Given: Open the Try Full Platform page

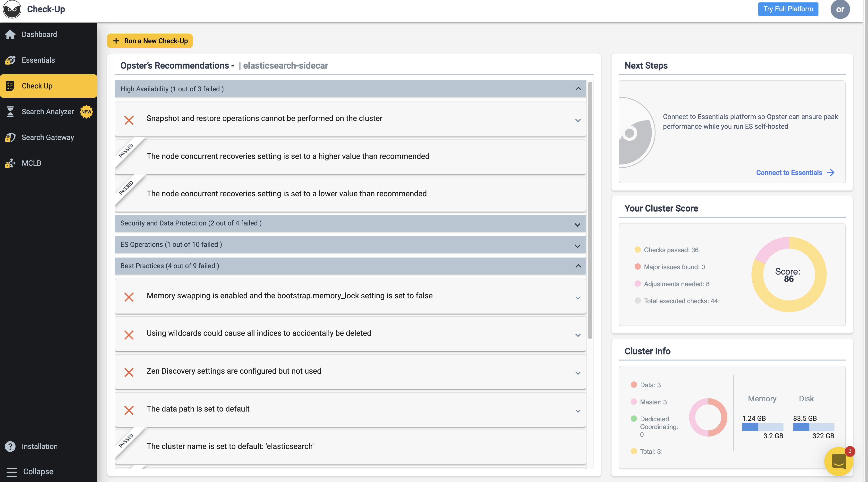Looking at the screenshot, I should tap(788, 9).
